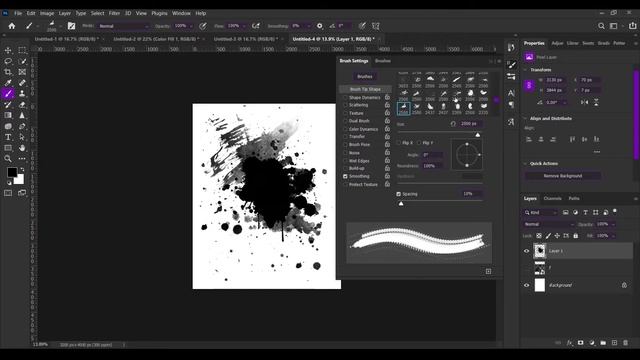640x360 pixels.
Task: Select the Crop tool
Action: (x=8, y=72)
